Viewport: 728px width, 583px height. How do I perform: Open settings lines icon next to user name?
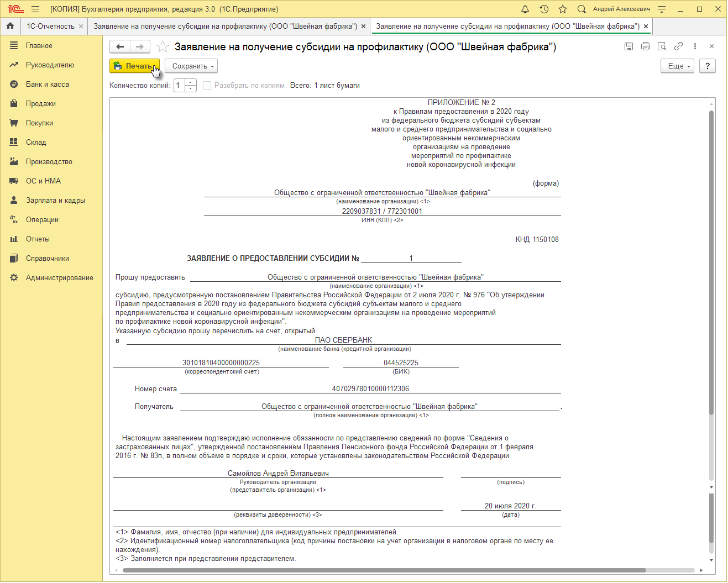click(x=662, y=9)
